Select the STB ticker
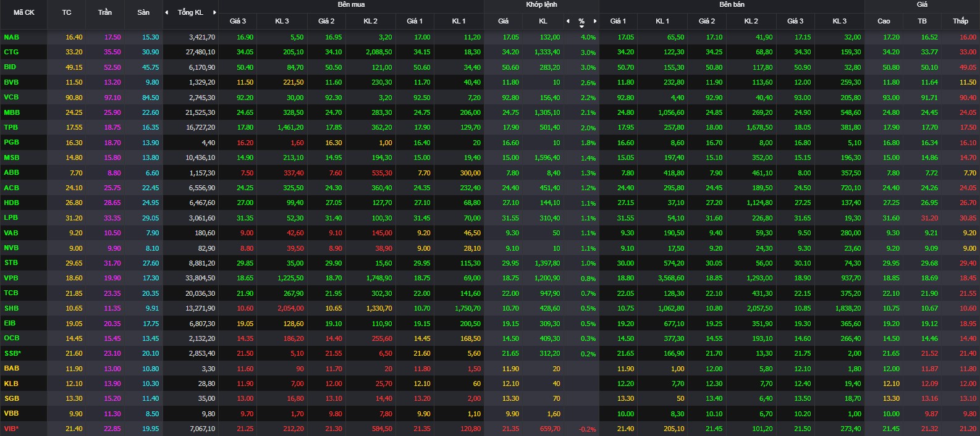The image size is (980, 436). (11, 262)
